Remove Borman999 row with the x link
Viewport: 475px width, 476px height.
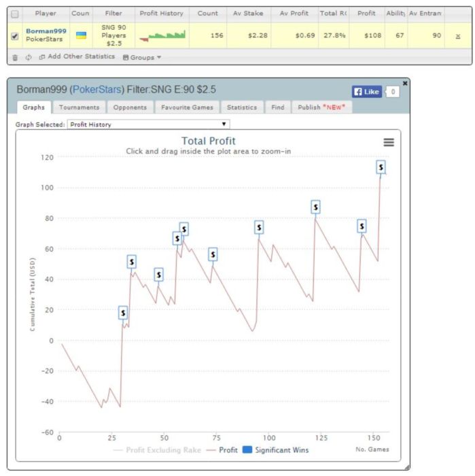pyautogui.click(x=458, y=36)
